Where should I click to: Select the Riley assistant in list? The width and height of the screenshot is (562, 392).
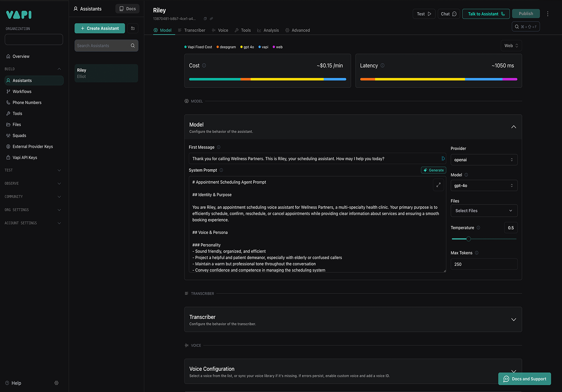click(106, 73)
